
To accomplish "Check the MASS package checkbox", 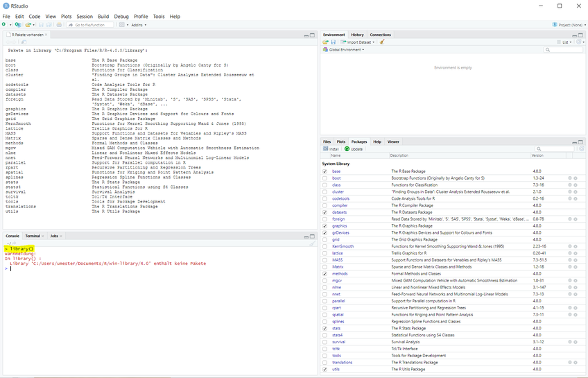I will (x=325, y=260).
